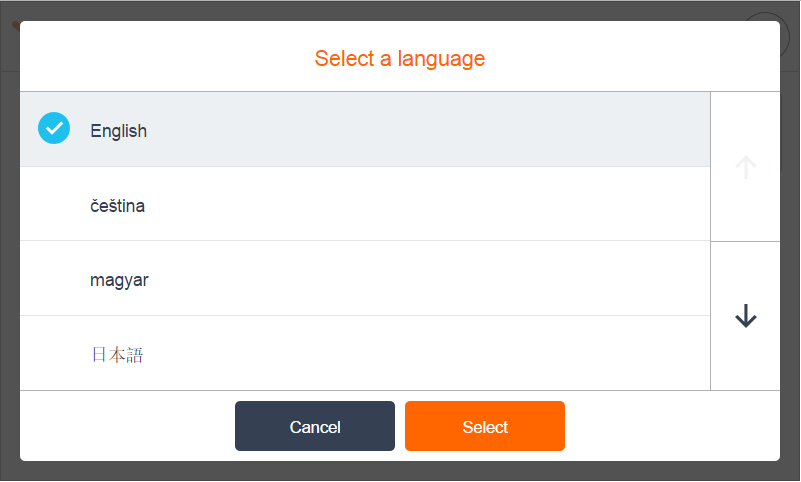
Task: Confirm with the orange Select button
Action: [x=485, y=427]
